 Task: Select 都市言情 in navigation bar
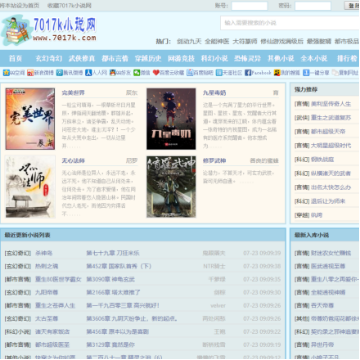coord(115,58)
